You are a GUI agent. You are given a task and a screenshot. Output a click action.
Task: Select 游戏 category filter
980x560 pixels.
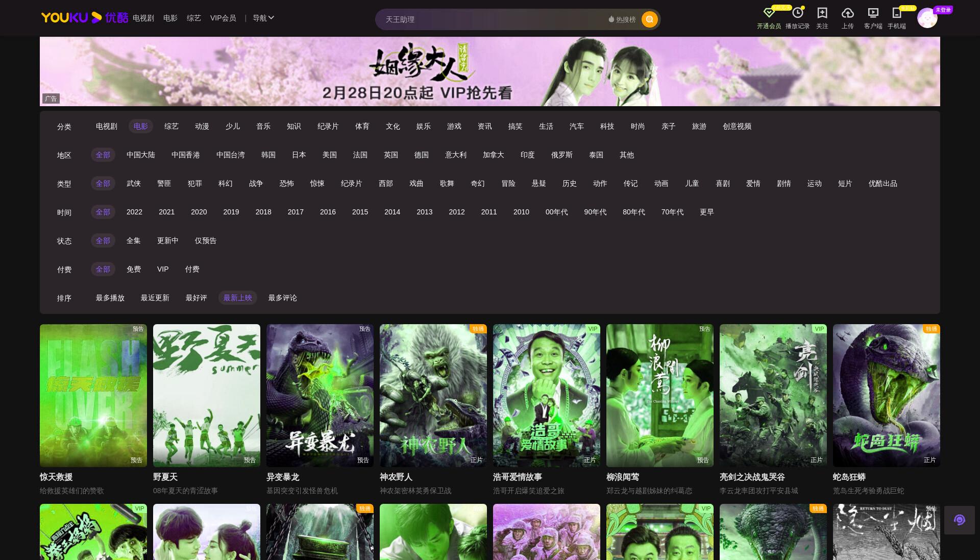[x=454, y=126]
